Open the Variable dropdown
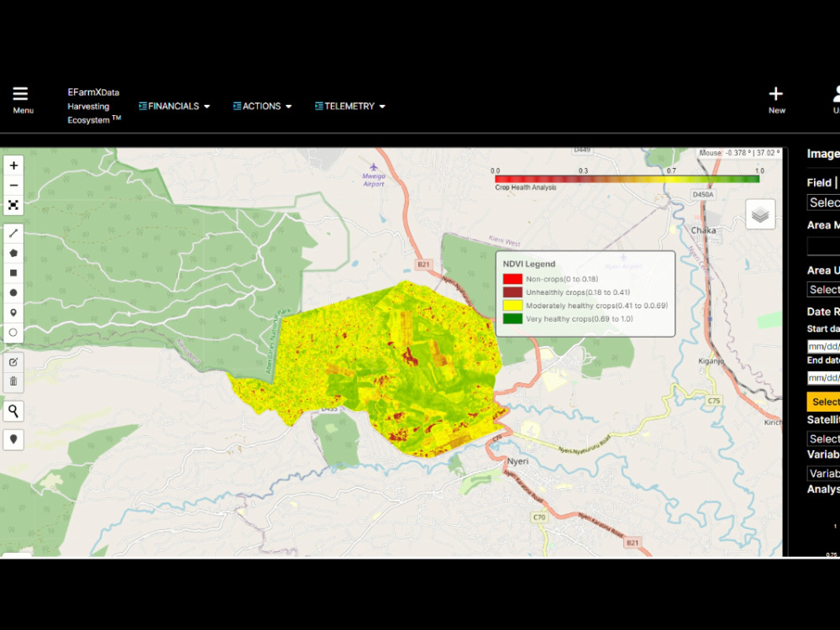Viewport: 840px width, 630px height. pyautogui.click(x=823, y=474)
